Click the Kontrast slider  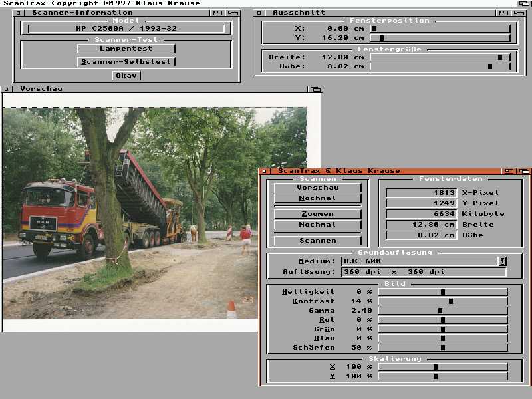click(443, 301)
